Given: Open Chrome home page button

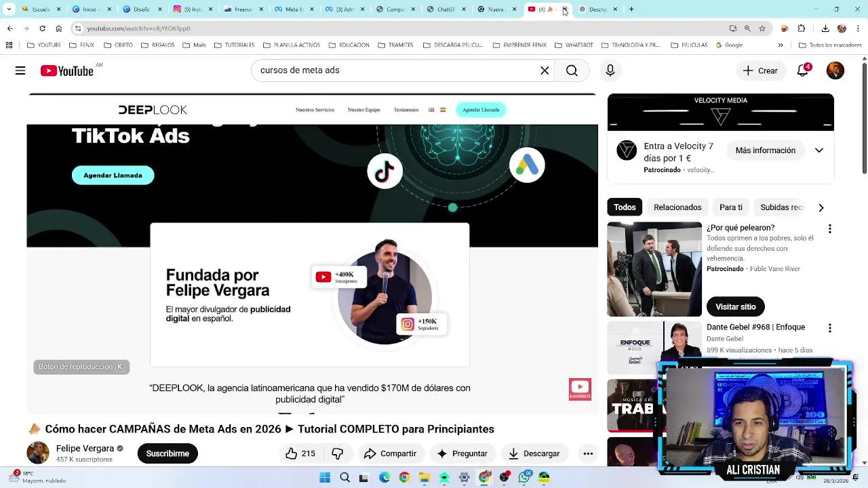Looking at the screenshot, I should pos(59,28).
